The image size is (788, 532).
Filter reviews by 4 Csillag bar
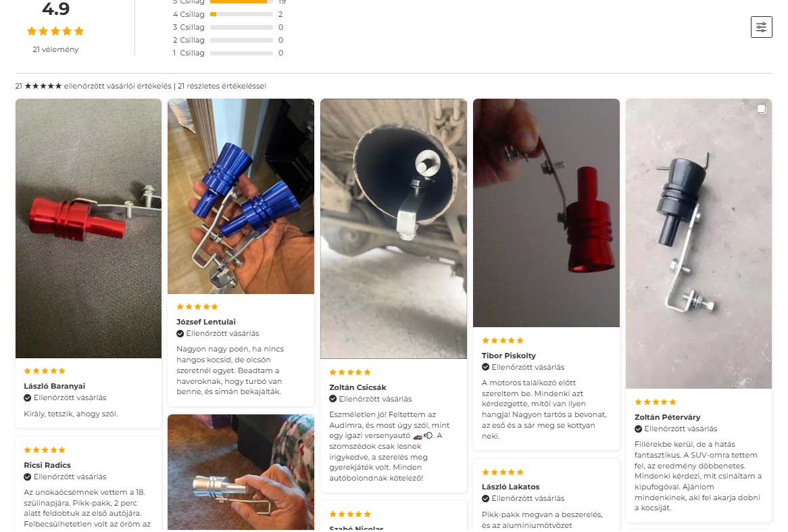pos(228,14)
